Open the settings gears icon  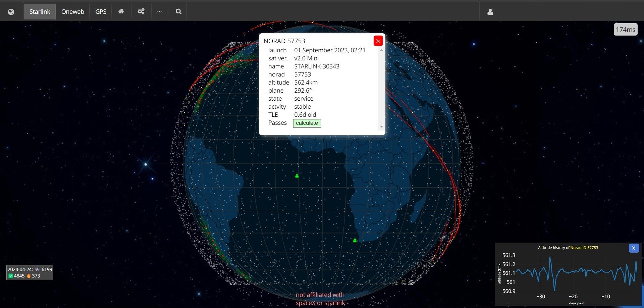click(141, 11)
